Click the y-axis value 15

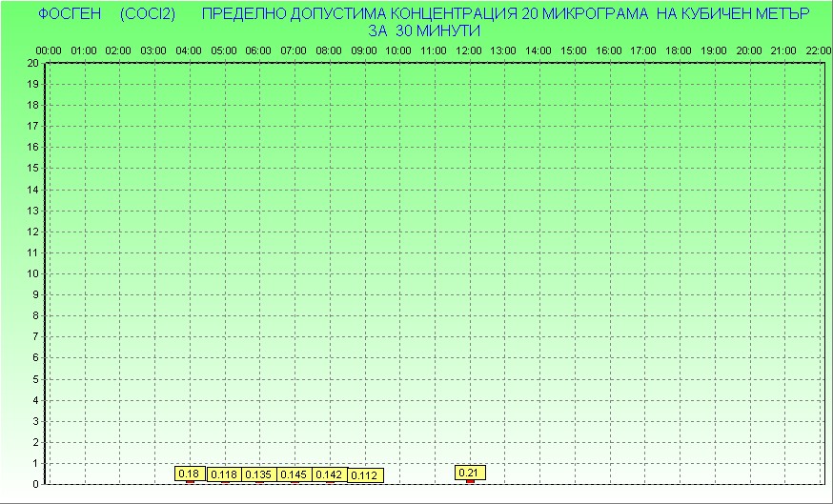33,169
